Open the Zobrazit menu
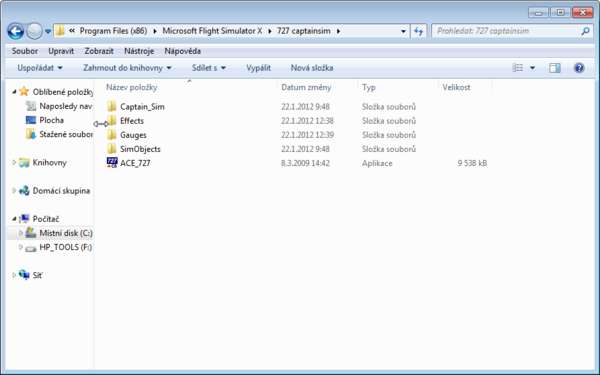 point(99,51)
